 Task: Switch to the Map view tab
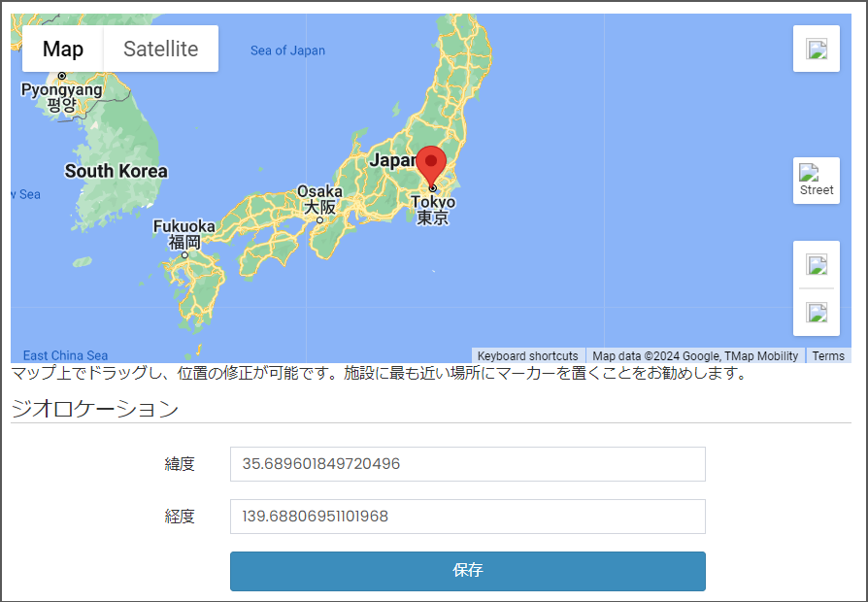click(x=63, y=49)
